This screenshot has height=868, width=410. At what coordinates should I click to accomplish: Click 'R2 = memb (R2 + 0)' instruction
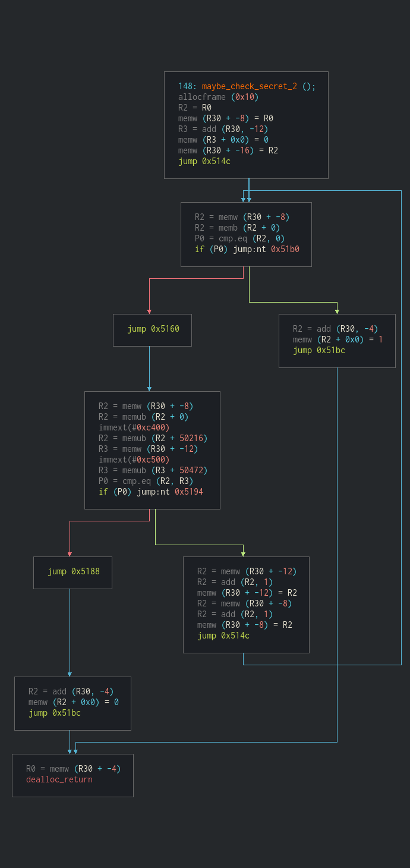237,228
